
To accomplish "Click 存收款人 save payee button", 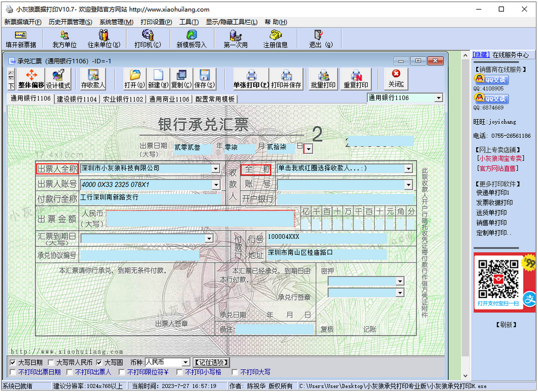I will [x=93, y=79].
